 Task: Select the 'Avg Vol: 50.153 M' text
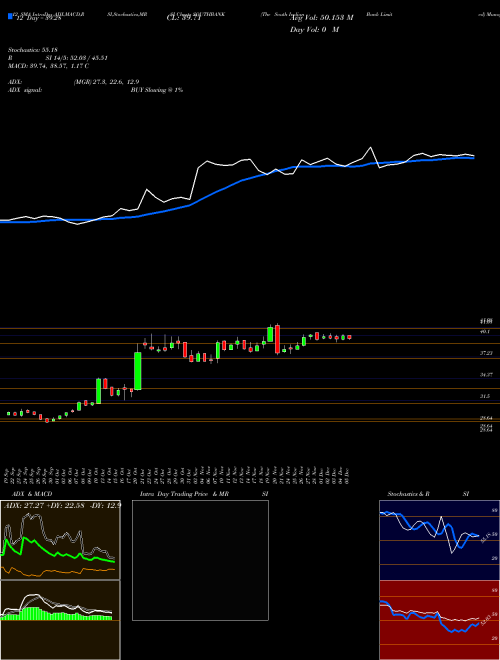point(322,18)
